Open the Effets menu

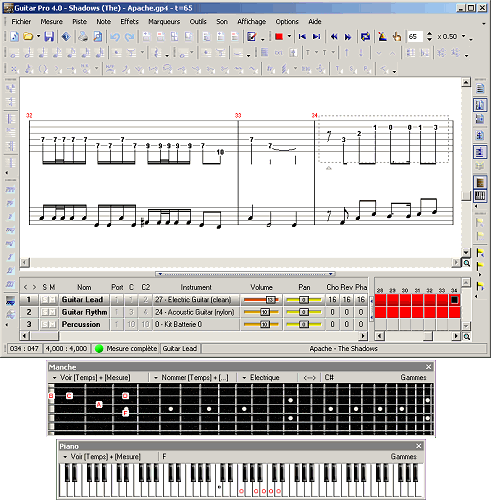[129, 22]
